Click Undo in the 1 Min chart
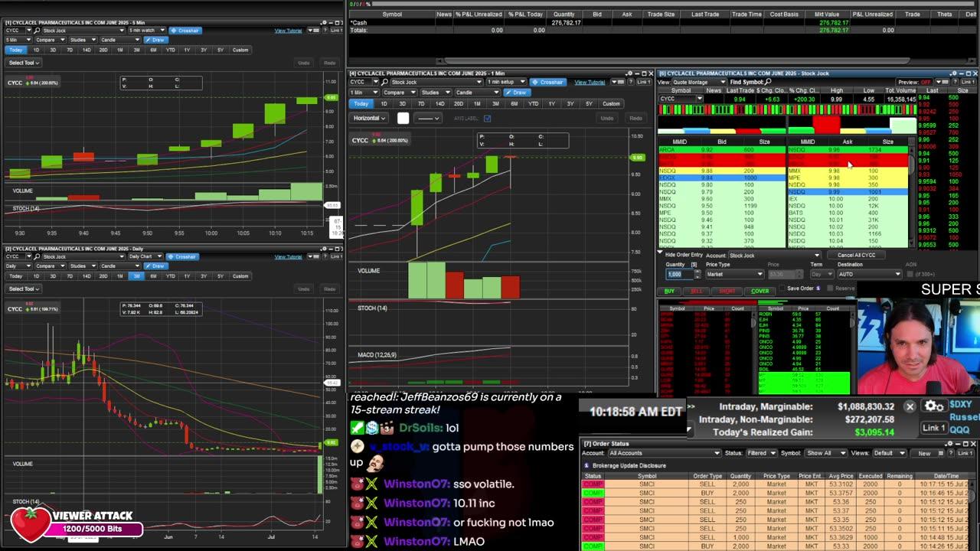This screenshot has height=551, width=980. point(607,118)
